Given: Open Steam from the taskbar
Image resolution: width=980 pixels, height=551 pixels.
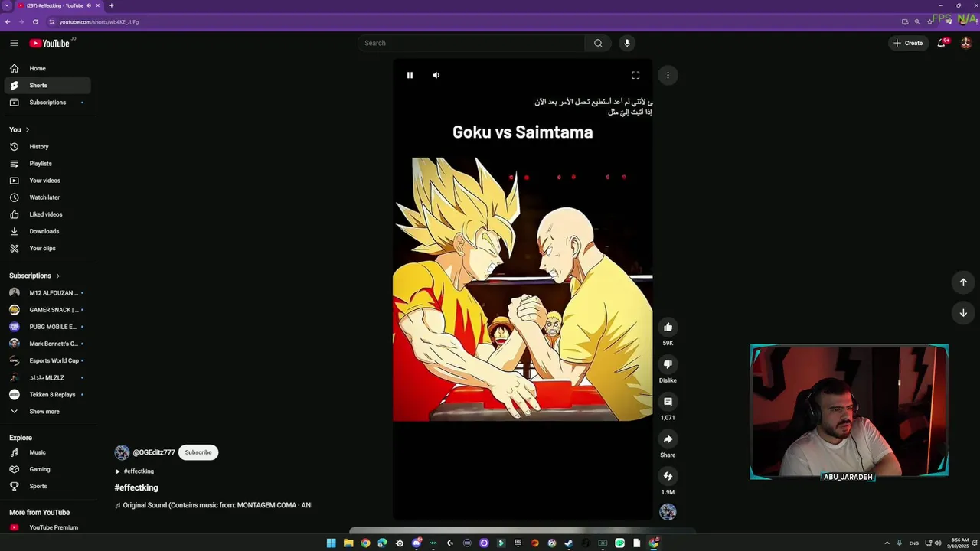Looking at the screenshot, I should click(x=569, y=543).
